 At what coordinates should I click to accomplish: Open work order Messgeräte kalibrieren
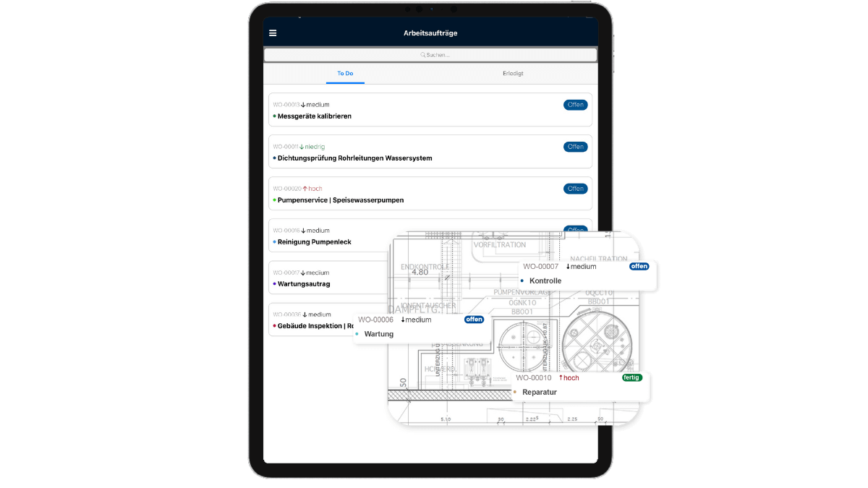coord(315,116)
